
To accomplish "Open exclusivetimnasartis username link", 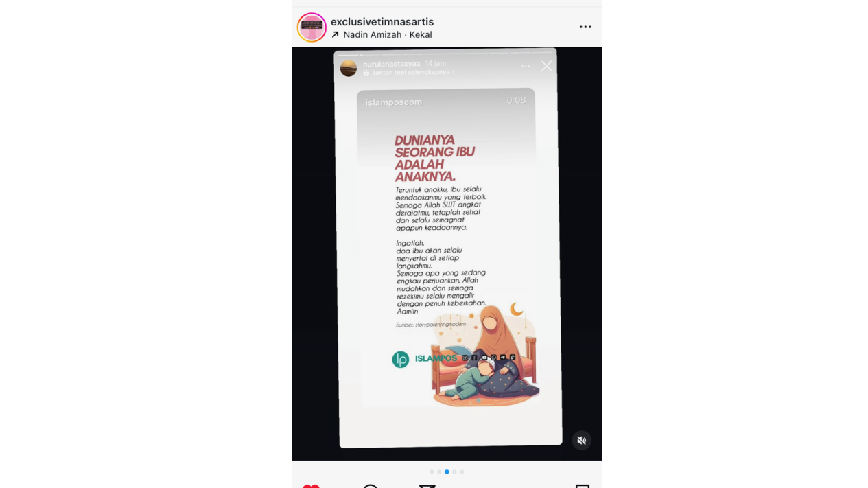I will [x=382, y=22].
